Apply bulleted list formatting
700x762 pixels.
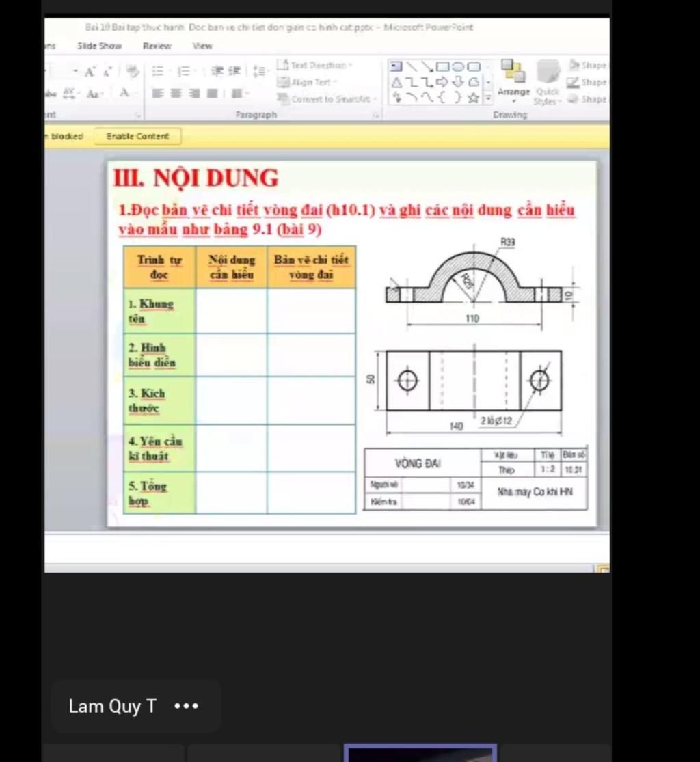[159, 72]
